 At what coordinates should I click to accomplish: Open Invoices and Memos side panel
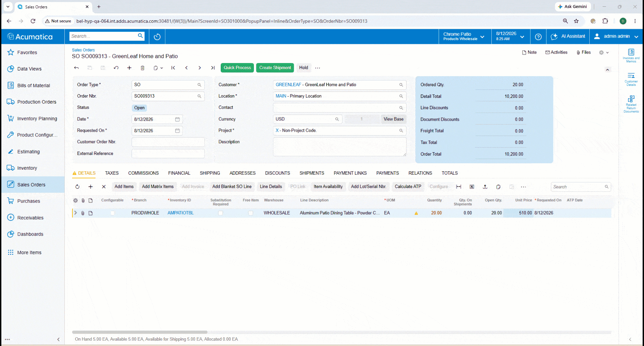tap(631, 56)
